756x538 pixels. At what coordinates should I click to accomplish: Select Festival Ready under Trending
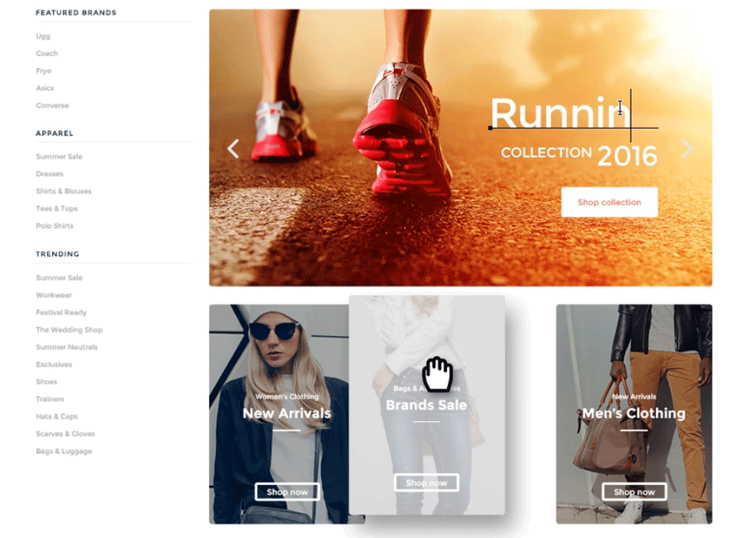tap(61, 313)
